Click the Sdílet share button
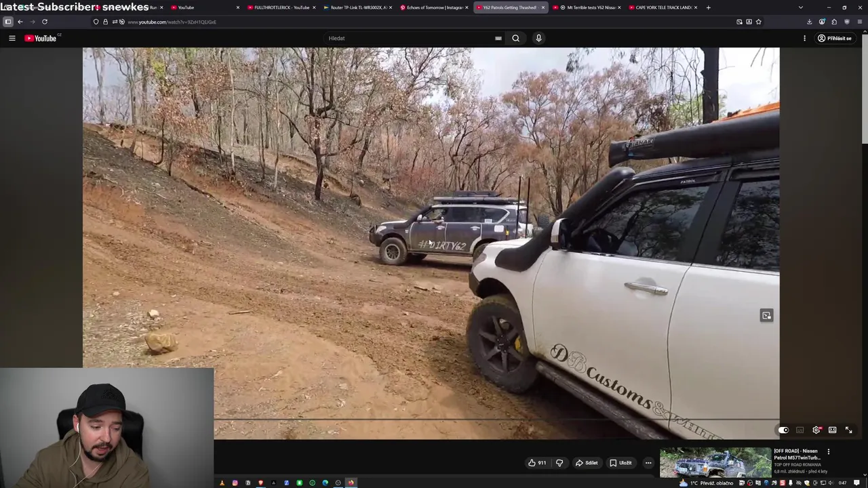Viewport: 868px width, 488px height. [x=587, y=463]
